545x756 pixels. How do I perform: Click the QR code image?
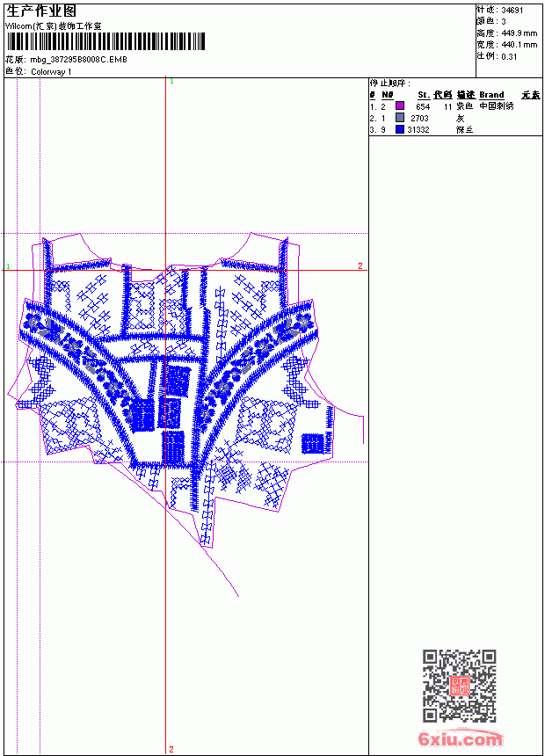(x=459, y=686)
